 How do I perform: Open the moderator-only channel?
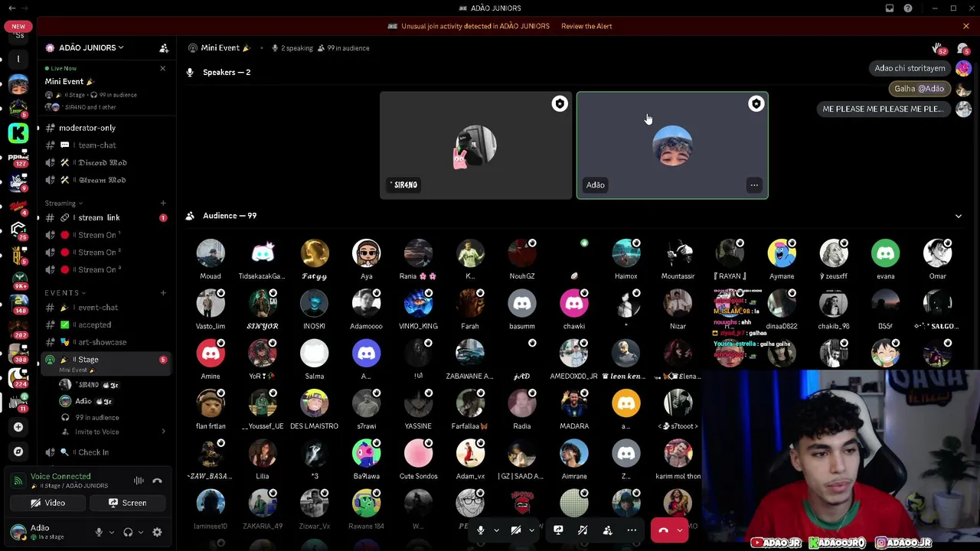[x=106, y=128]
